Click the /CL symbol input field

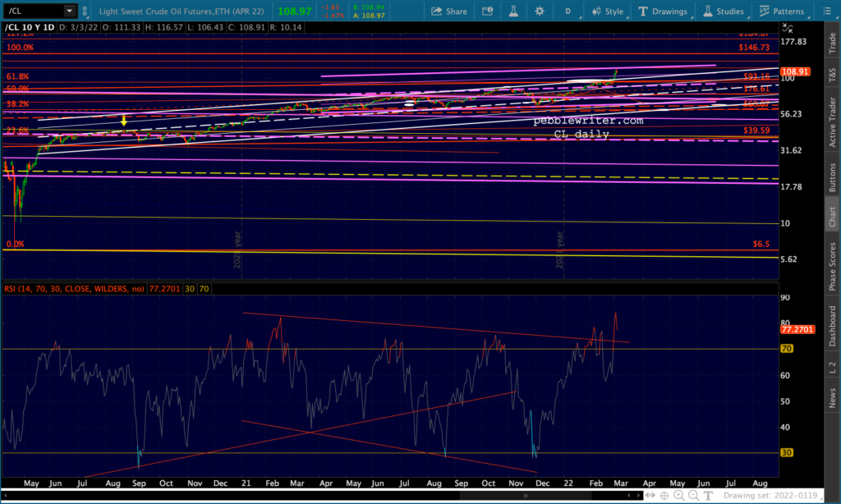(30, 11)
